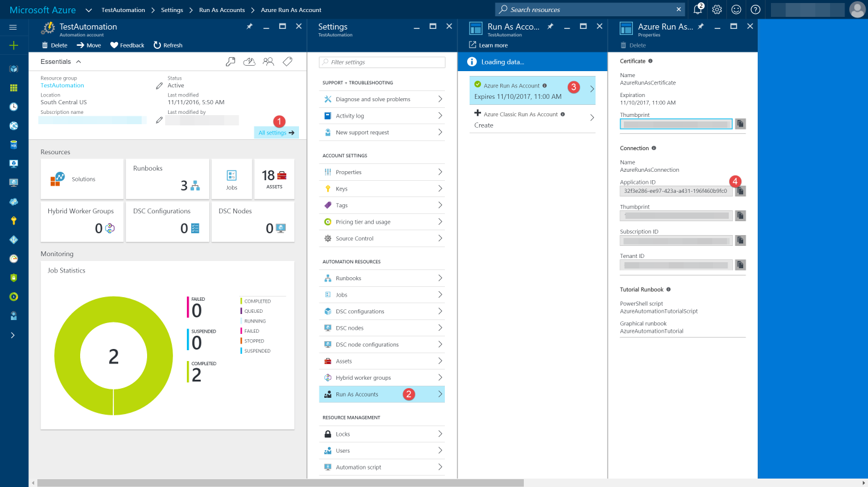The width and height of the screenshot is (868, 487).
Task: Click the Application ID text field
Action: (676, 191)
